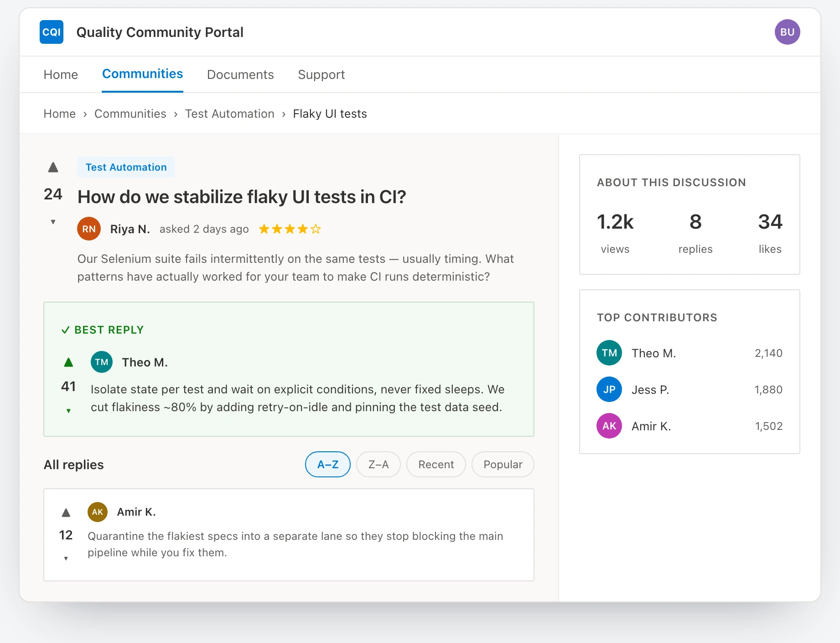Sort replies Z–A

click(x=379, y=465)
